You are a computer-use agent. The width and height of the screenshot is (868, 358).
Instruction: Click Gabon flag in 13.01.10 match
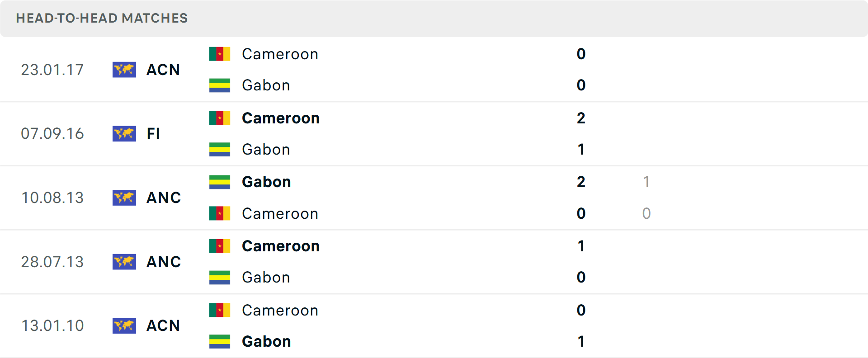[220, 341]
